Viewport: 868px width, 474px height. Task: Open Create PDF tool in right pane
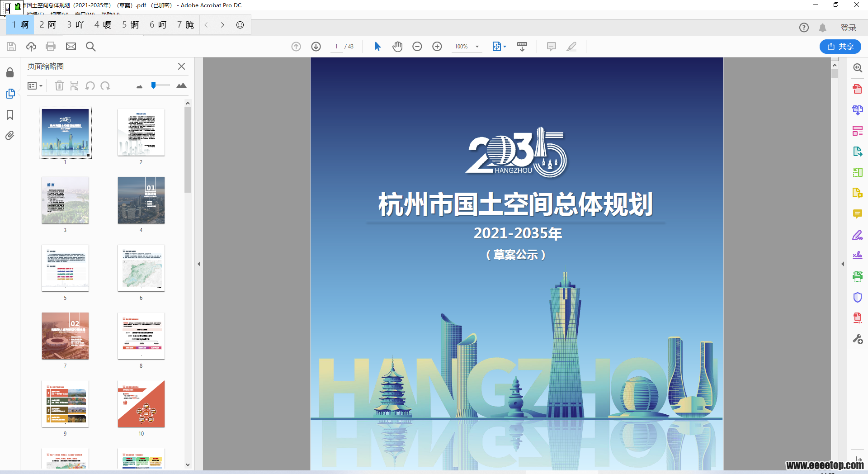pos(857,89)
